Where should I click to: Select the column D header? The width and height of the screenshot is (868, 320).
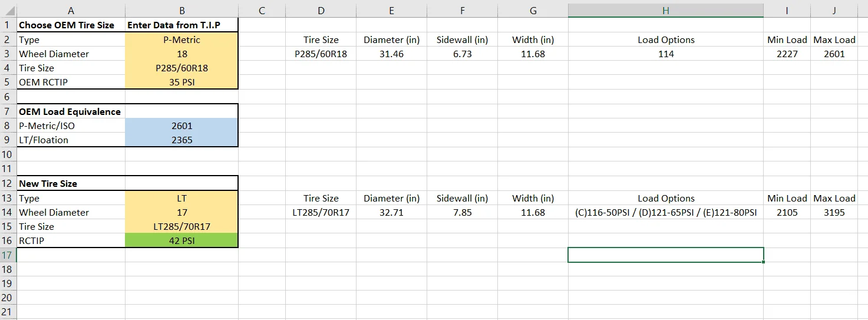point(321,11)
